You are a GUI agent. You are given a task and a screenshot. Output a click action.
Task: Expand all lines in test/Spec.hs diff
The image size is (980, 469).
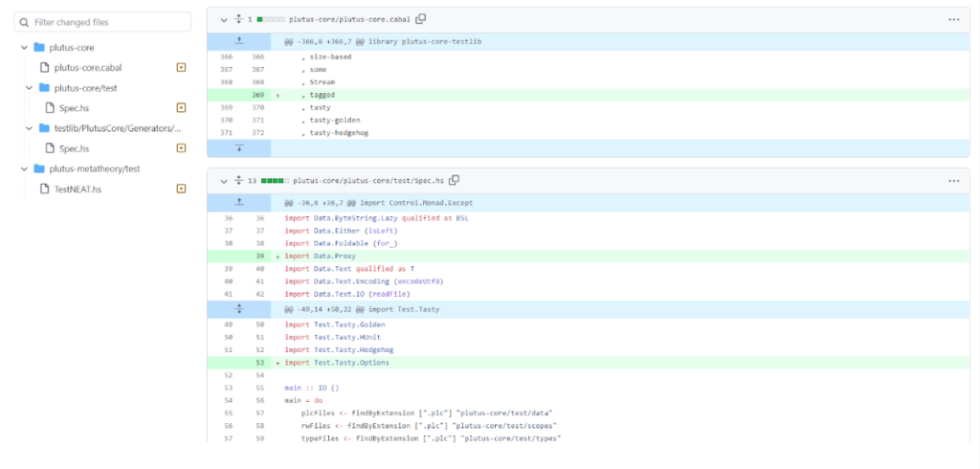click(x=238, y=180)
